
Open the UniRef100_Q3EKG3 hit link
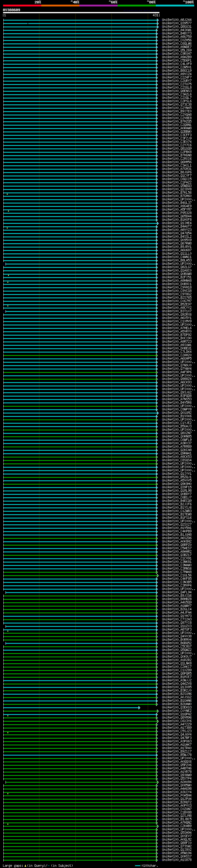click(176, 707)
